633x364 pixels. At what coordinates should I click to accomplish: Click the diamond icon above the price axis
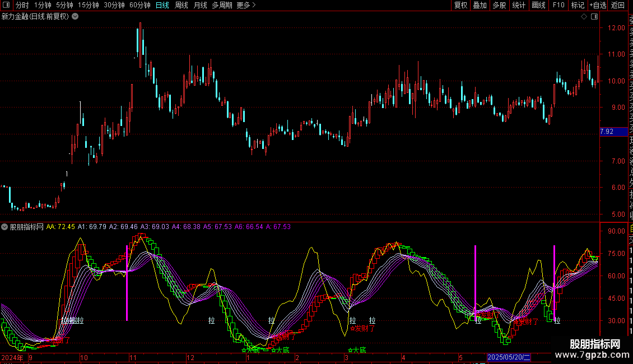pyautogui.click(x=584, y=17)
